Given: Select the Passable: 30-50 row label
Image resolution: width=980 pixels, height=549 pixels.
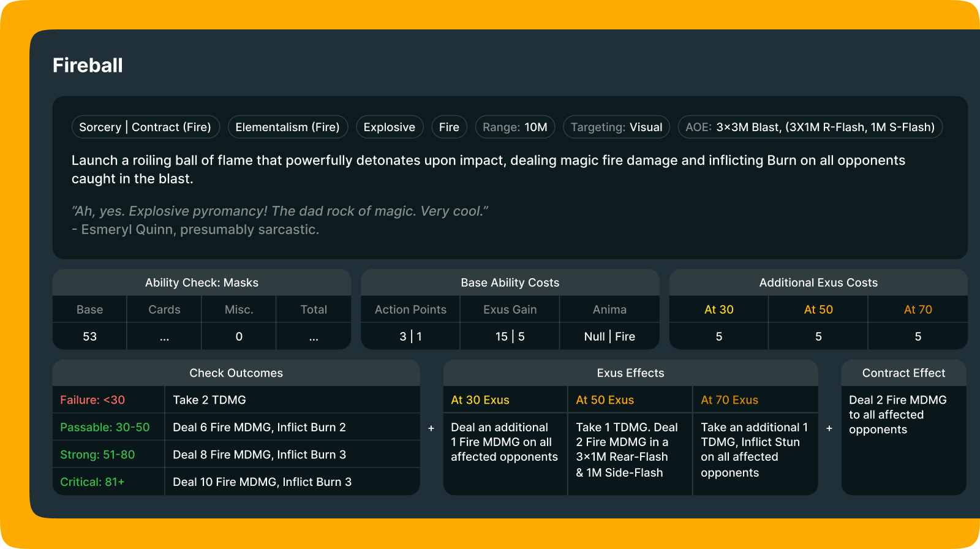Looking at the screenshot, I should [105, 427].
